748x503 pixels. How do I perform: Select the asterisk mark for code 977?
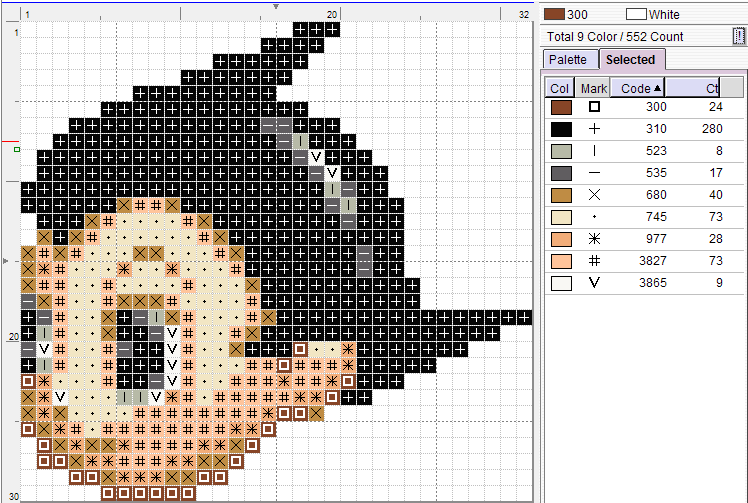[x=594, y=239]
